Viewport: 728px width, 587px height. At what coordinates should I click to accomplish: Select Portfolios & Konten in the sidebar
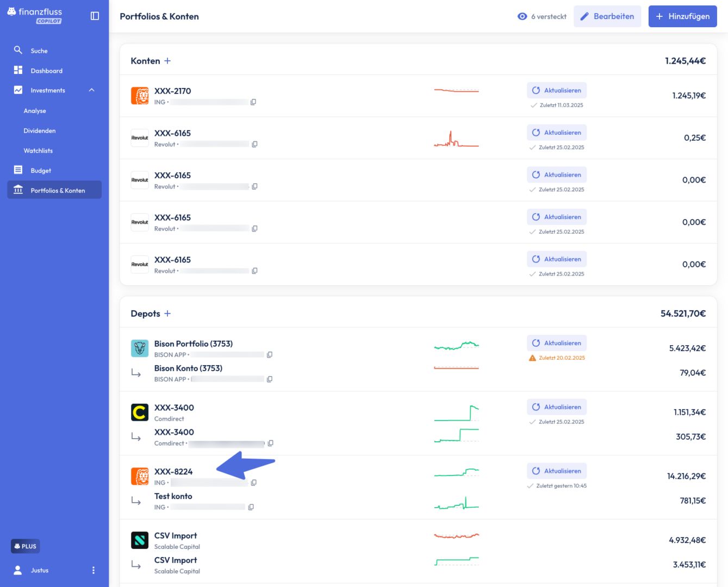(54, 190)
